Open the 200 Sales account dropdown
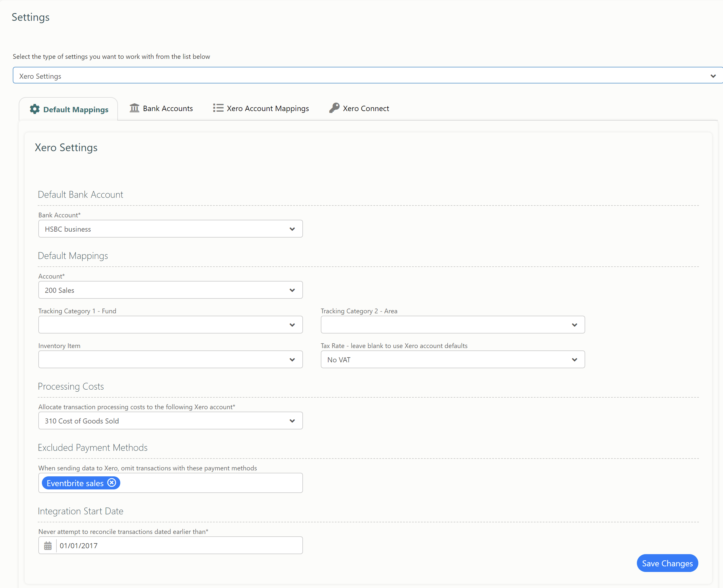The width and height of the screenshot is (723, 588). tap(171, 290)
